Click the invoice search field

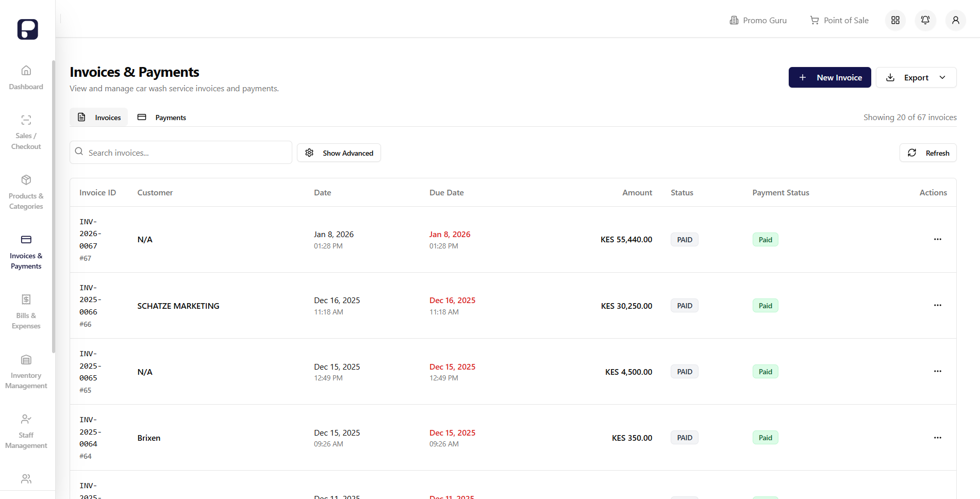[x=180, y=153]
